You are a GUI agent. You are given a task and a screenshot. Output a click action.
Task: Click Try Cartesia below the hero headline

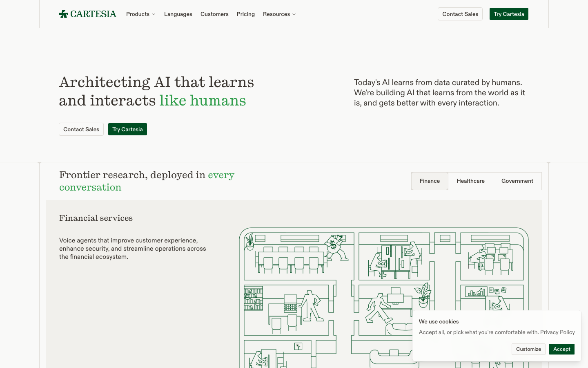[127, 129]
